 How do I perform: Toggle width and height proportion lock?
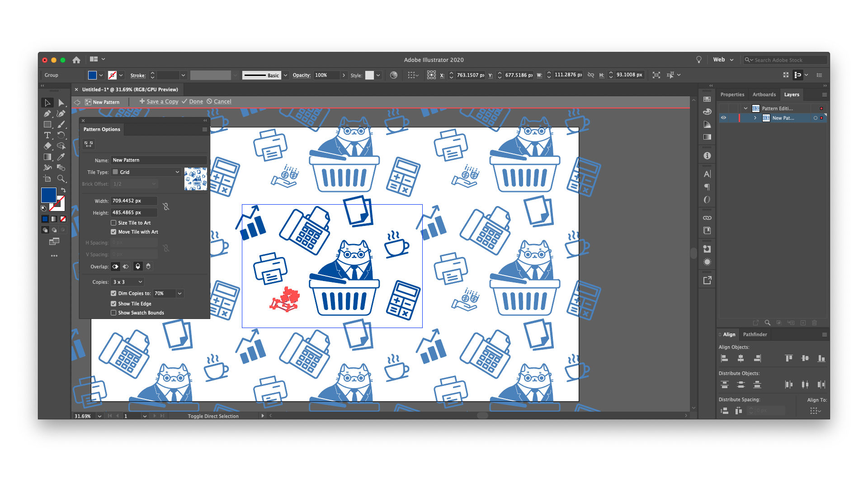tap(166, 206)
